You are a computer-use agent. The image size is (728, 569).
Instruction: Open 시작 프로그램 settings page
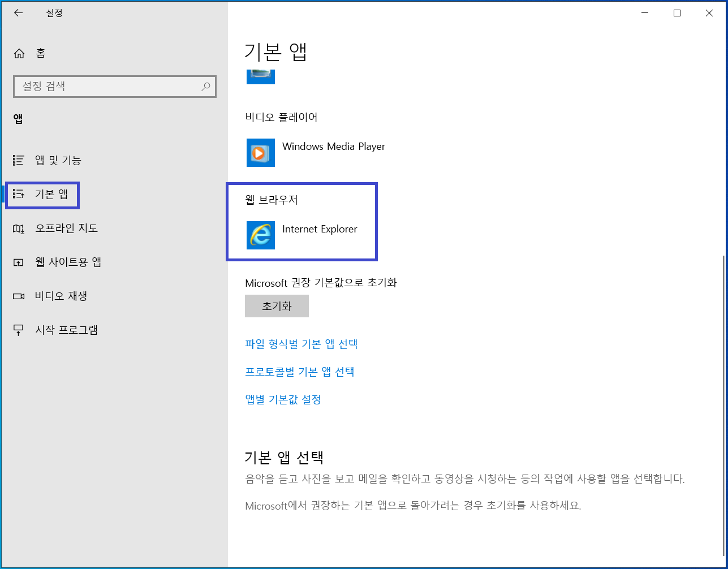click(x=67, y=330)
